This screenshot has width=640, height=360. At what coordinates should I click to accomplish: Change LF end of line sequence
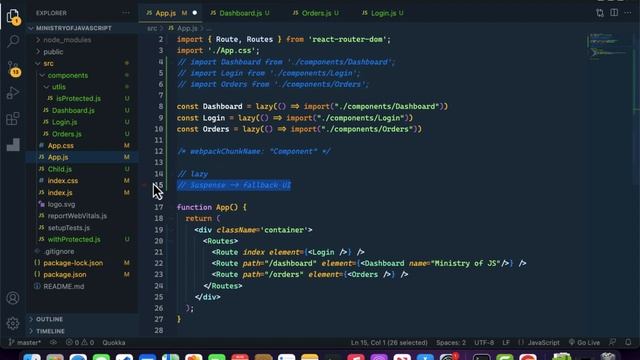506,342
